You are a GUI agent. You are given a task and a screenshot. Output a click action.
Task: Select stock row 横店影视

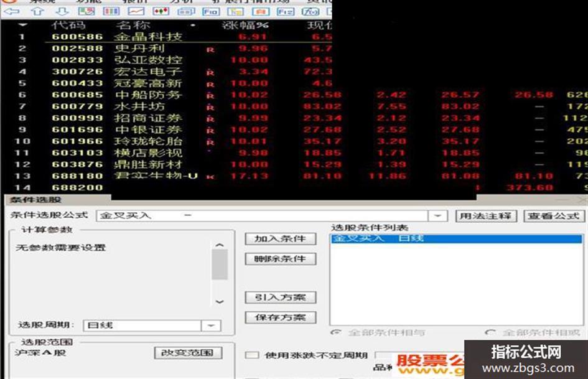tap(148, 153)
